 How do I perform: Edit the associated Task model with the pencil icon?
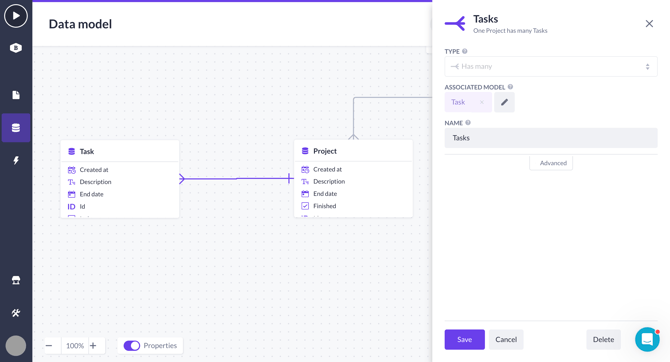tap(504, 102)
